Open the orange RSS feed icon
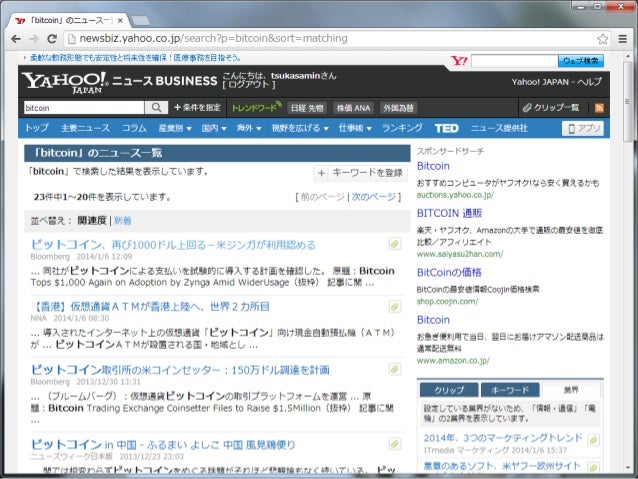Viewport: 638px width, 479px height. [599, 108]
